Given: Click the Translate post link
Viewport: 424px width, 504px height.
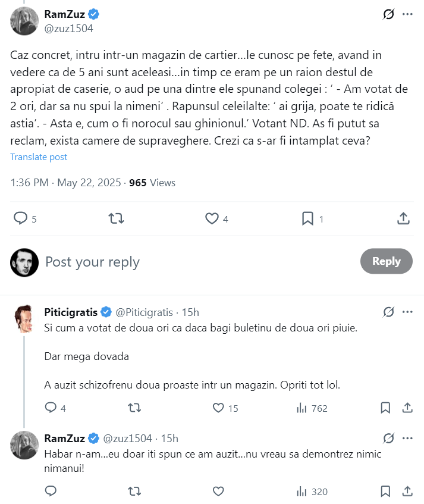Looking at the screenshot, I should coord(39,157).
